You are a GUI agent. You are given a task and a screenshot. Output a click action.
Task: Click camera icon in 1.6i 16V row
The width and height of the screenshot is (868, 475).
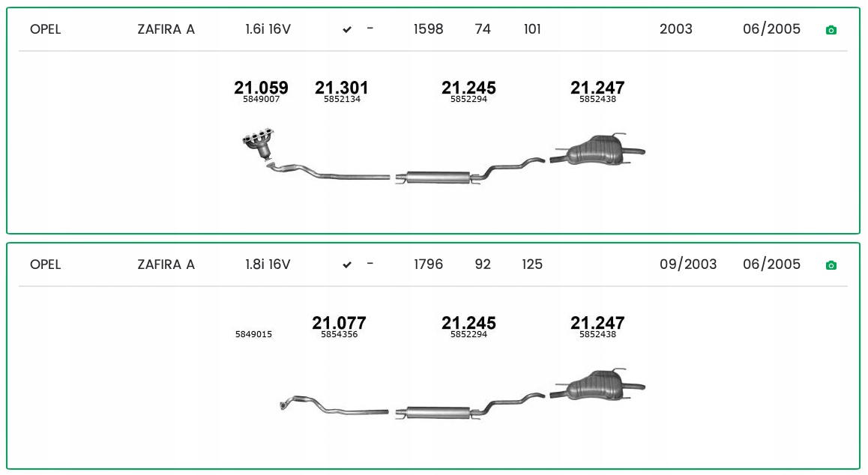point(831,30)
